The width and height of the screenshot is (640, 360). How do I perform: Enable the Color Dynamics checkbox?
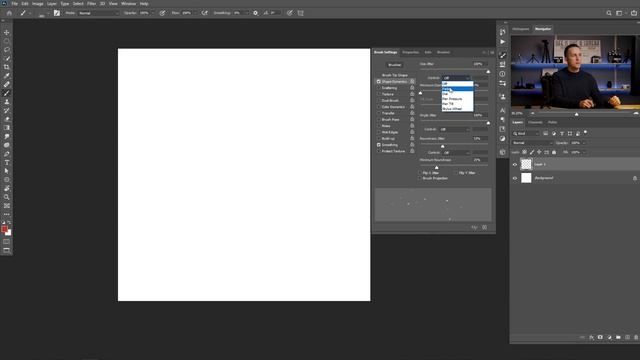(x=379, y=107)
